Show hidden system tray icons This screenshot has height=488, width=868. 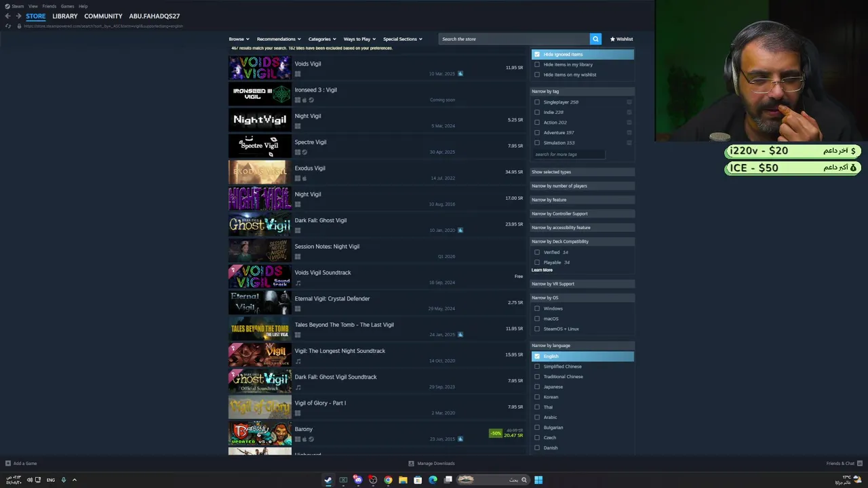pos(75,480)
